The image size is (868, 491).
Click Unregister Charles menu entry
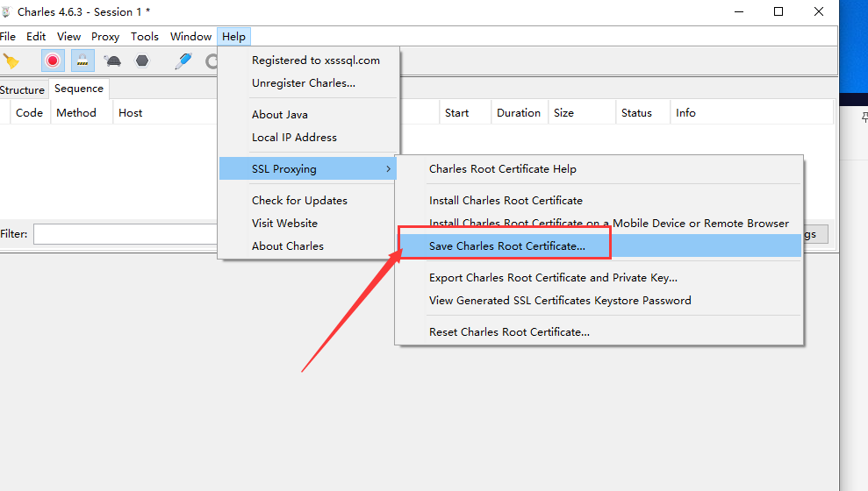pyautogui.click(x=304, y=82)
